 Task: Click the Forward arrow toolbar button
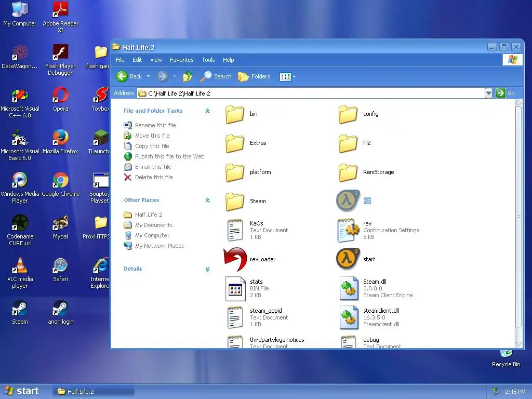point(163,76)
